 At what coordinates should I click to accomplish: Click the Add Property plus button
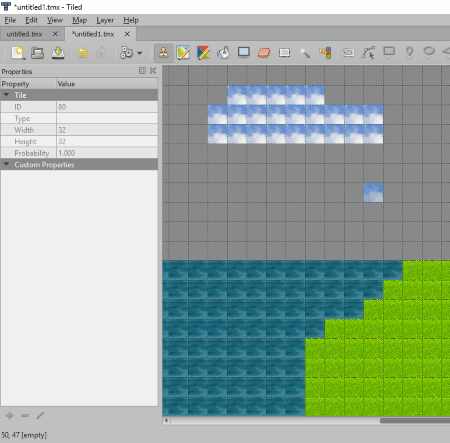click(x=10, y=415)
